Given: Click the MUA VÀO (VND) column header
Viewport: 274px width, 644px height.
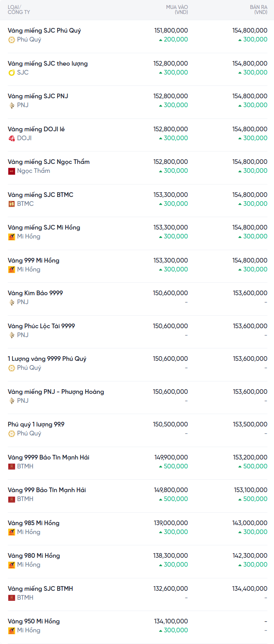Looking at the screenshot, I should tap(177, 10).
